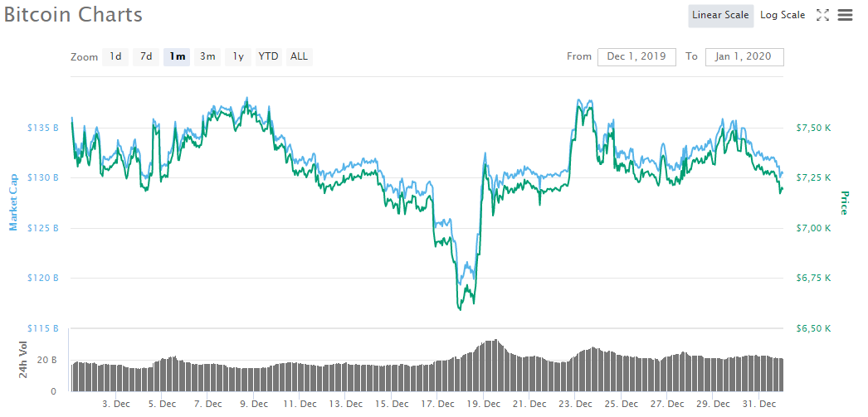
Task: Click the Zoom label text
Action: point(84,57)
